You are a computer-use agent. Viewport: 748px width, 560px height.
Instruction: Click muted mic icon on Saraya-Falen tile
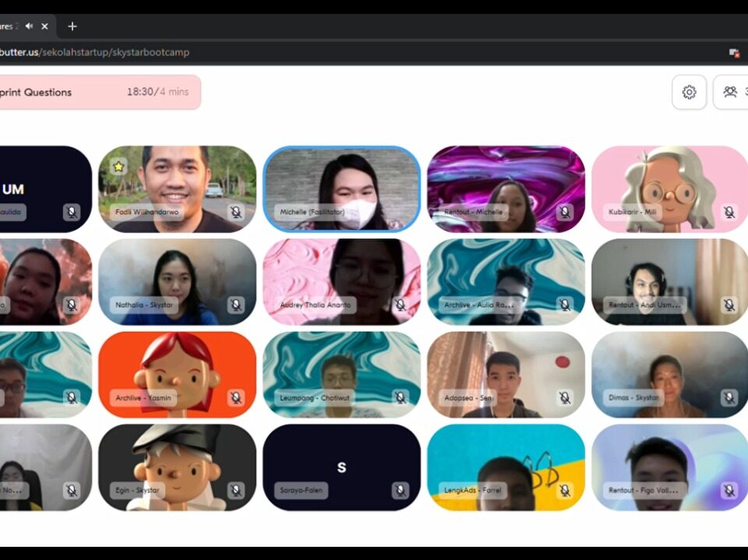coord(400,491)
